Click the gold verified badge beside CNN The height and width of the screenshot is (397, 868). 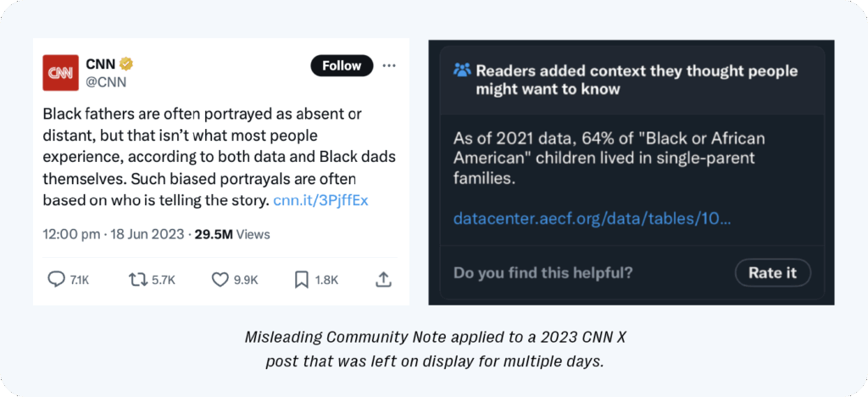127,64
